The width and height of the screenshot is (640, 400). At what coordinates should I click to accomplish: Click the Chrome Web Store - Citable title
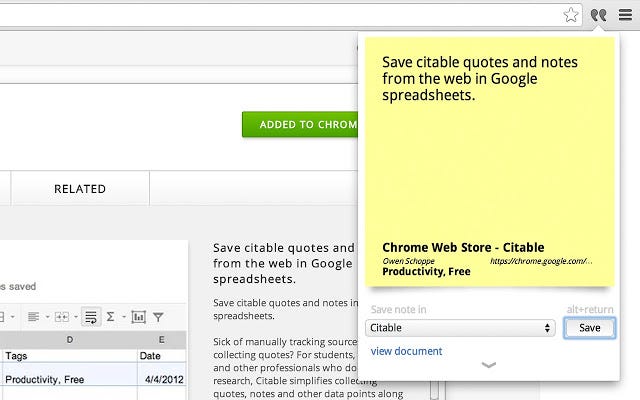463,247
